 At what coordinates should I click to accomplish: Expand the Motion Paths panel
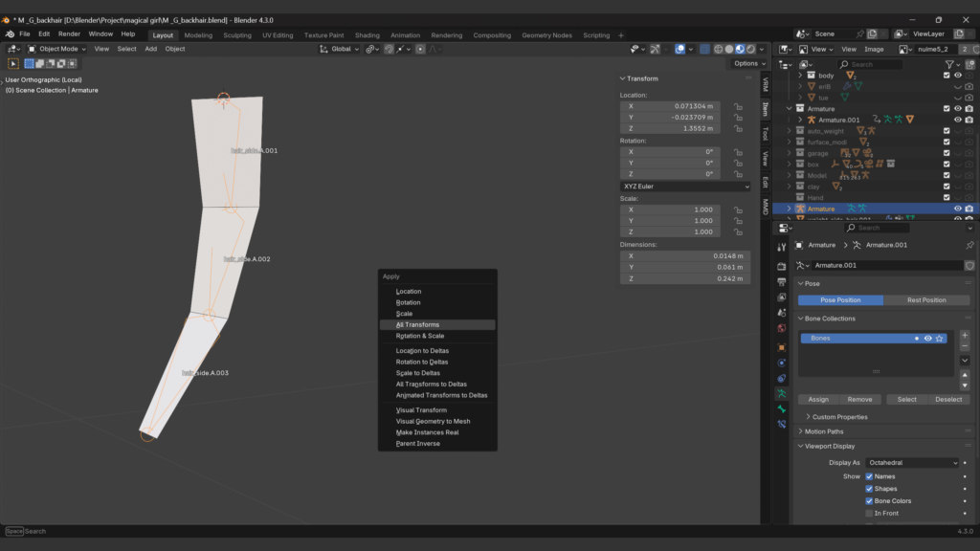point(824,431)
